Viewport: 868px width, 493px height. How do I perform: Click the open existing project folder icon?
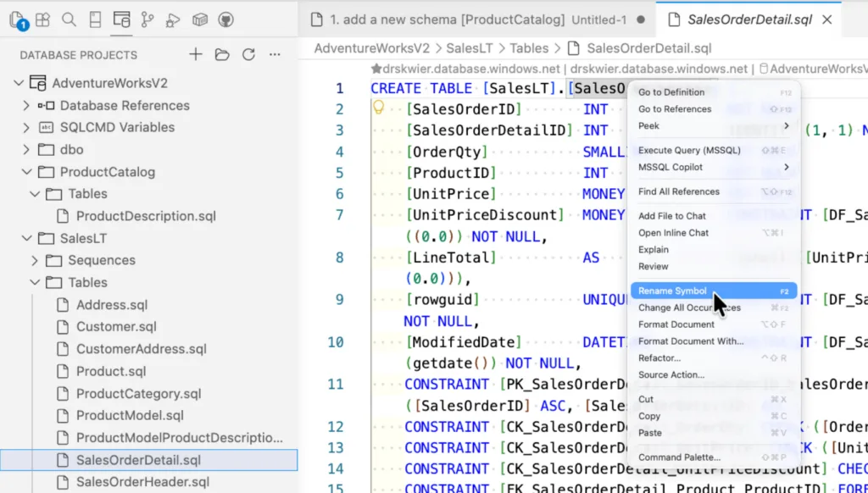tap(222, 54)
